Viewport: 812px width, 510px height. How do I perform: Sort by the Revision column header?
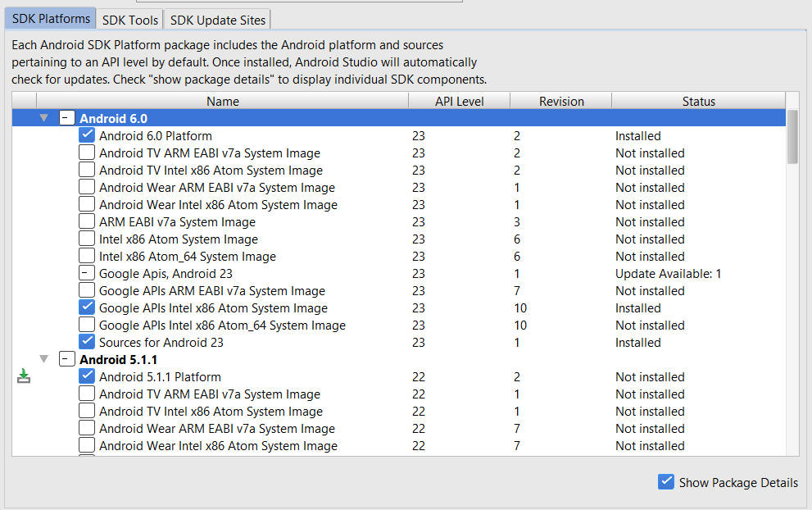click(x=561, y=101)
